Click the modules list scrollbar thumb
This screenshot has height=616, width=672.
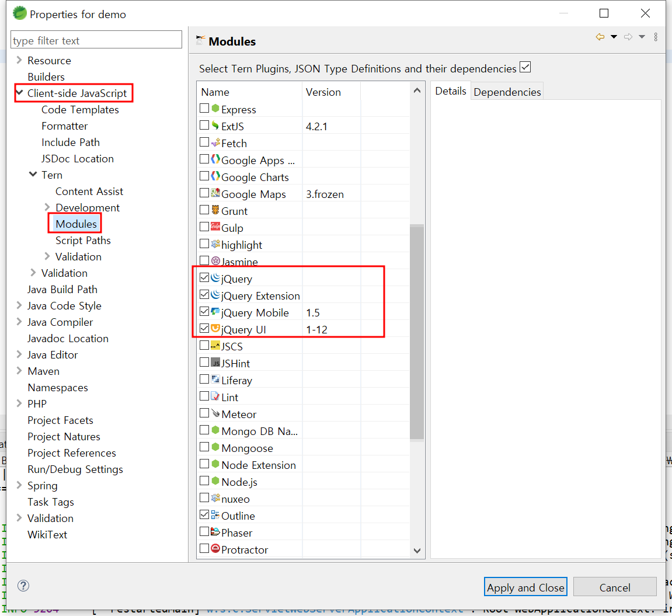coord(417,332)
